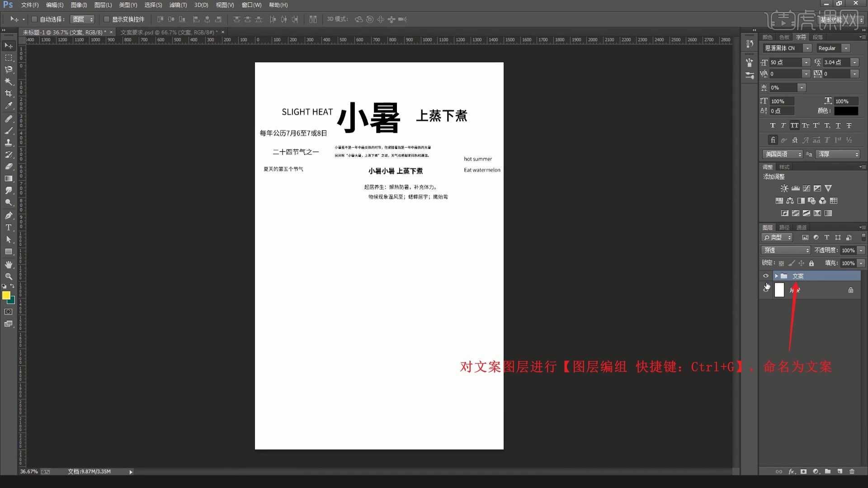
Task: Add a Brightness/Contrast adjustment icon
Action: [784, 188]
